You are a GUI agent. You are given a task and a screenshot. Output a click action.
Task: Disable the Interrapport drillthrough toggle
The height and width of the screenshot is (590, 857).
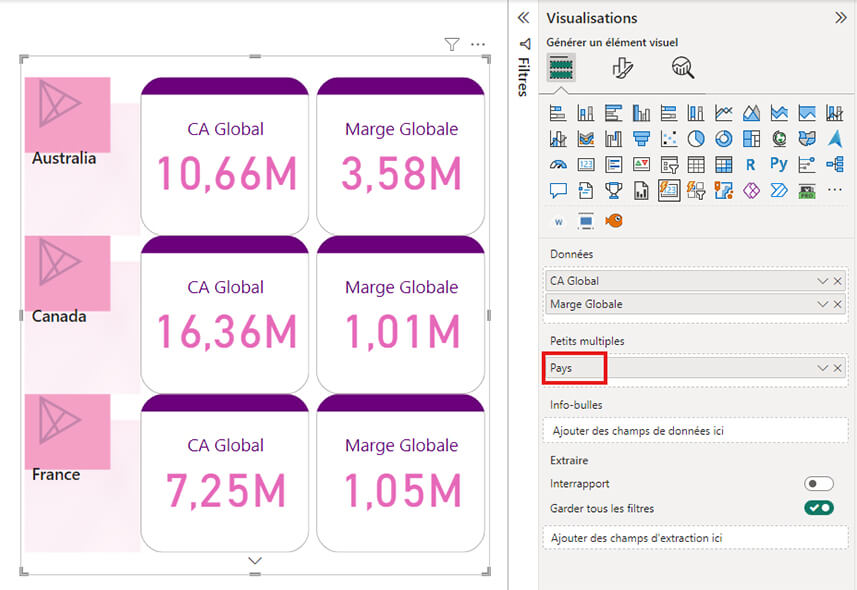pos(818,482)
